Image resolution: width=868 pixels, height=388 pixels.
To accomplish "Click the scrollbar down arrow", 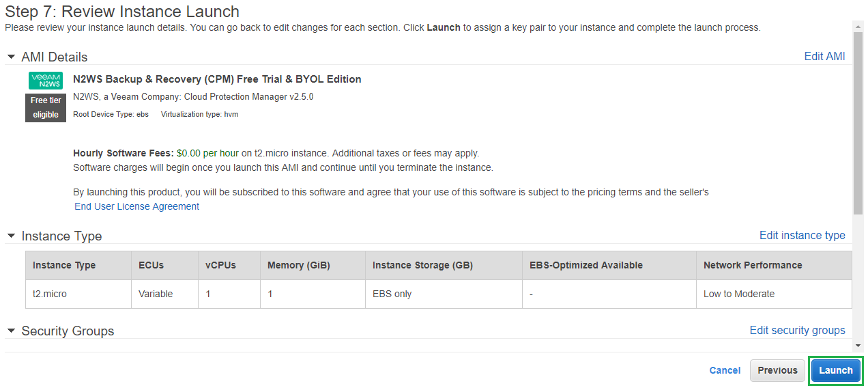I will click(858, 346).
